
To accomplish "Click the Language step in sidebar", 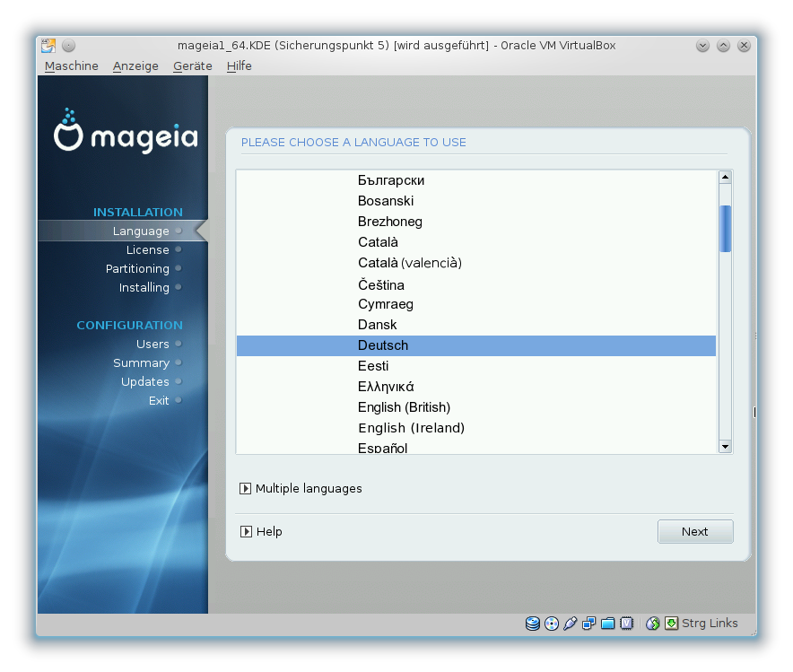I will coord(141,231).
